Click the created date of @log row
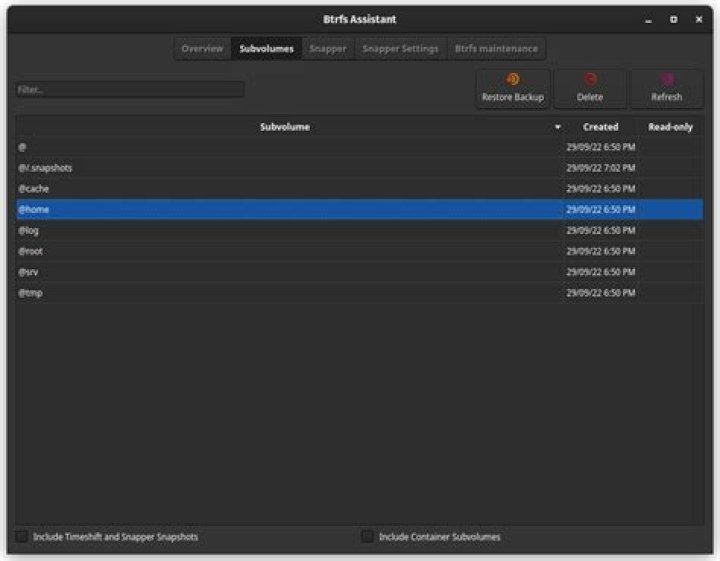 [601, 230]
